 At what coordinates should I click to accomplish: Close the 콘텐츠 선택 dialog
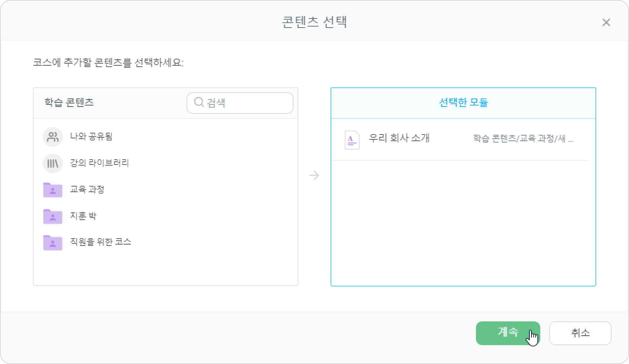point(606,22)
